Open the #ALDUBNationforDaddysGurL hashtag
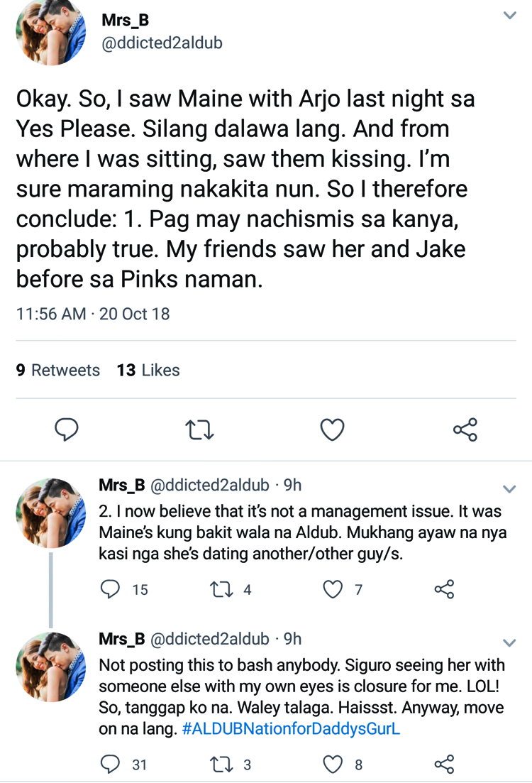 [x=291, y=730]
